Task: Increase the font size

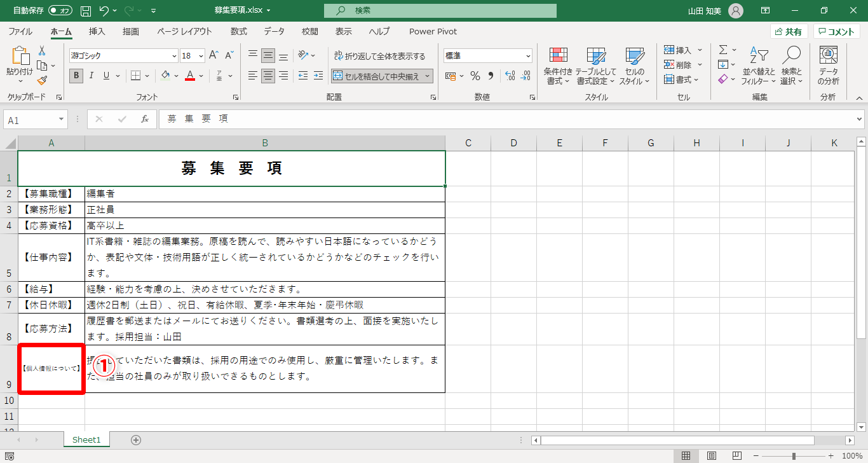Action: coord(214,56)
